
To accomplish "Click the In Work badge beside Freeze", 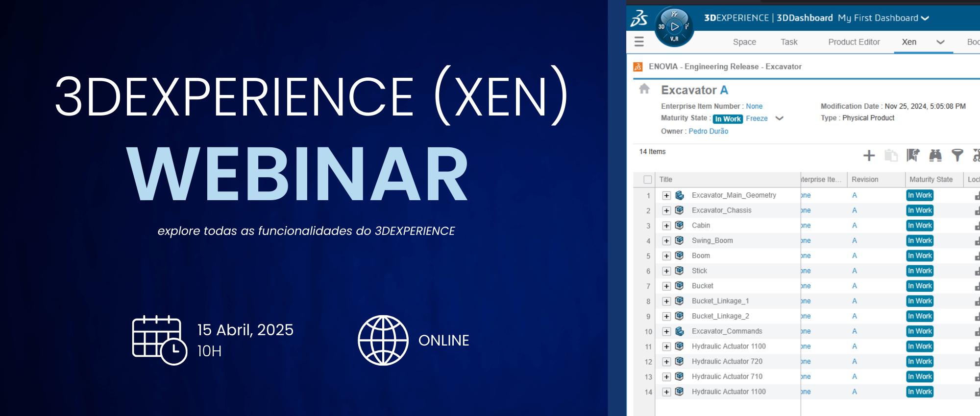I will coord(728,119).
